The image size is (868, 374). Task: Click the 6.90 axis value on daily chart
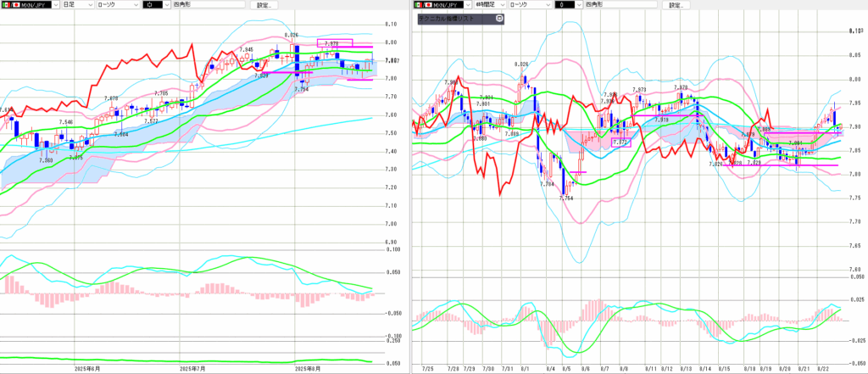(390, 243)
